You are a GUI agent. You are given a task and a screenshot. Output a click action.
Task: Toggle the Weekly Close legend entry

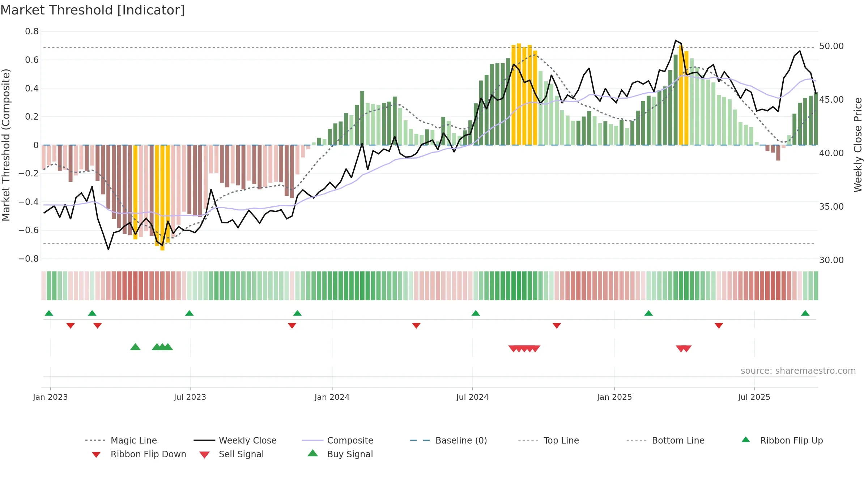point(235,440)
